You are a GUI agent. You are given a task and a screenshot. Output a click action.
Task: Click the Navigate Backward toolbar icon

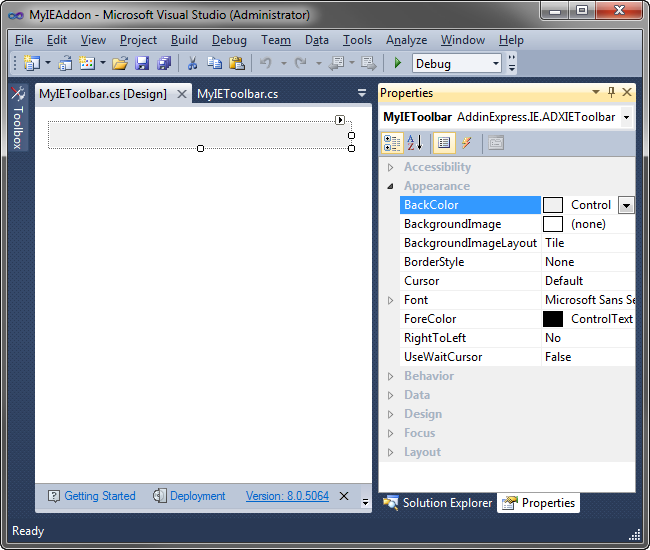point(336,63)
